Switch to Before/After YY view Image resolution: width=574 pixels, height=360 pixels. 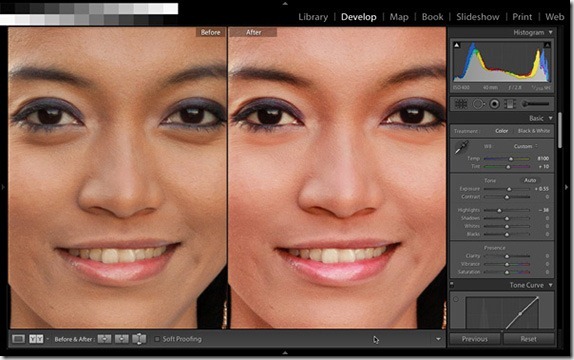[x=36, y=339]
